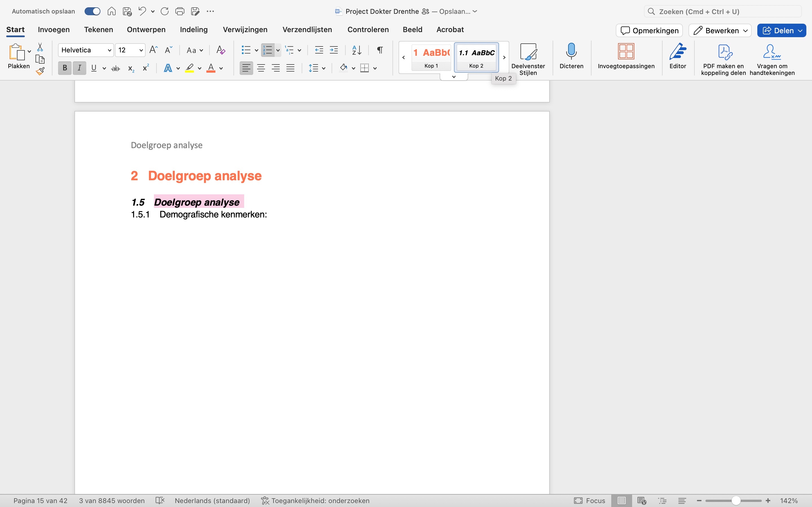Open the Helvetica font name dropdown
This screenshot has width=812, height=507.
[x=109, y=50]
